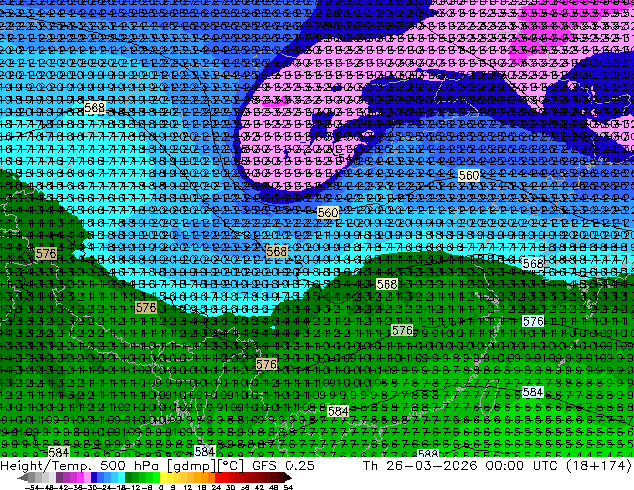Pick the dark navy blue legend swatch

[x=94, y=477]
